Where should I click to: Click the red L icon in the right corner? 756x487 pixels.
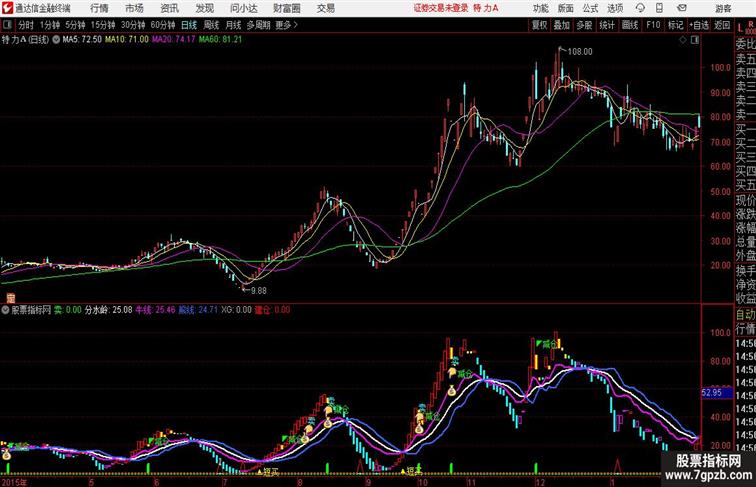[x=740, y=28]
